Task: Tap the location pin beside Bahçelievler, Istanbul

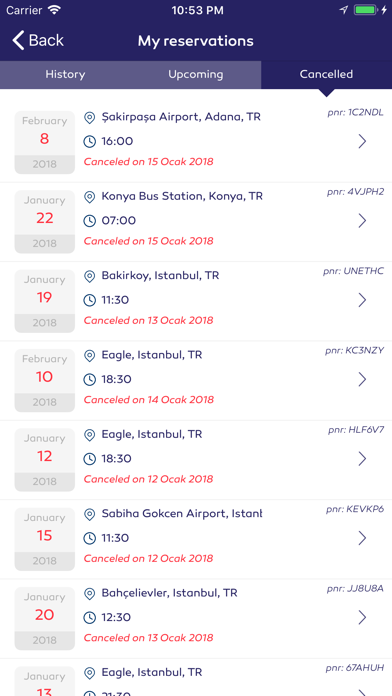Action: 90,594
